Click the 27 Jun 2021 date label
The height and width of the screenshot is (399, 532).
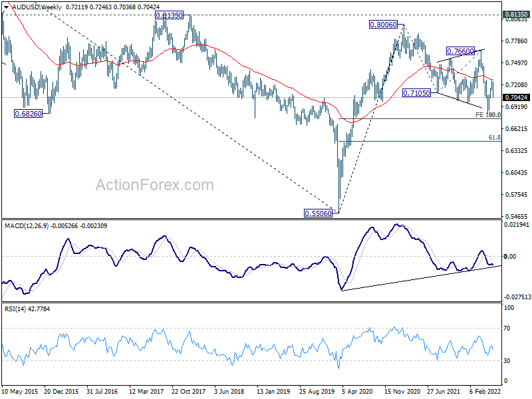444,392
